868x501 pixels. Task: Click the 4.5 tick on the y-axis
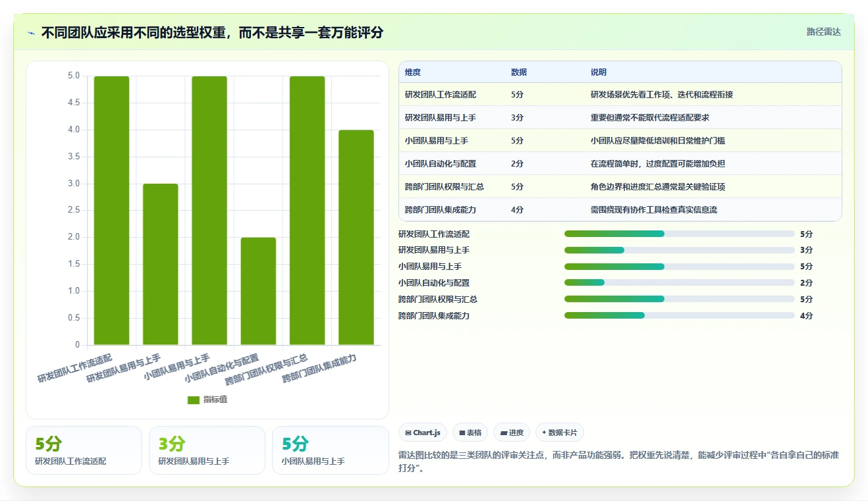[x=73, y=103]
